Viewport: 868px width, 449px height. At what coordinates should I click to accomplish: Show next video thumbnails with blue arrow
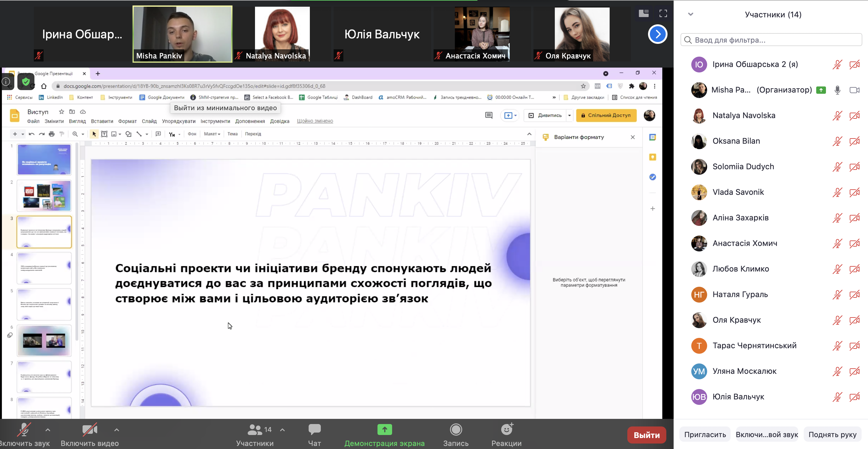coord(657,34)
